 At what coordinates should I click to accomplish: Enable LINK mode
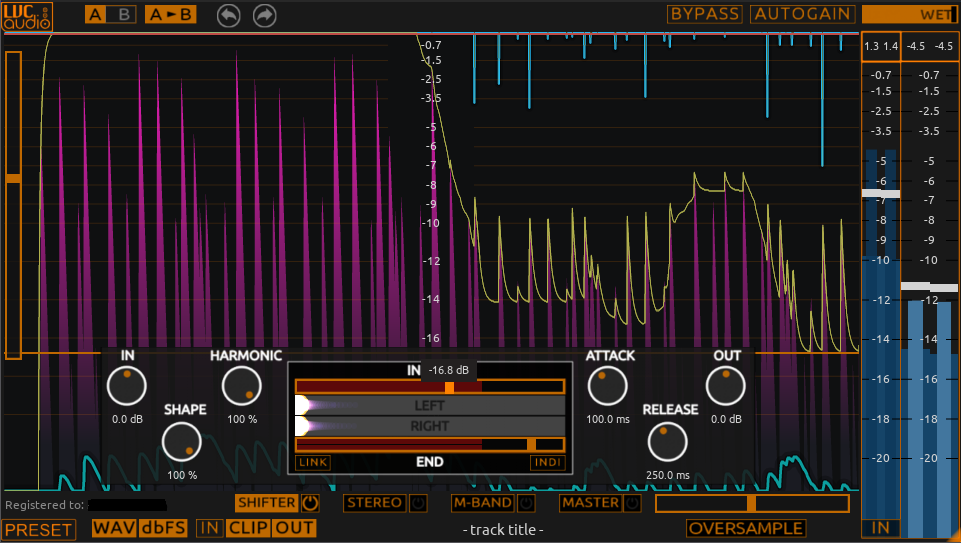pos(313,463)
